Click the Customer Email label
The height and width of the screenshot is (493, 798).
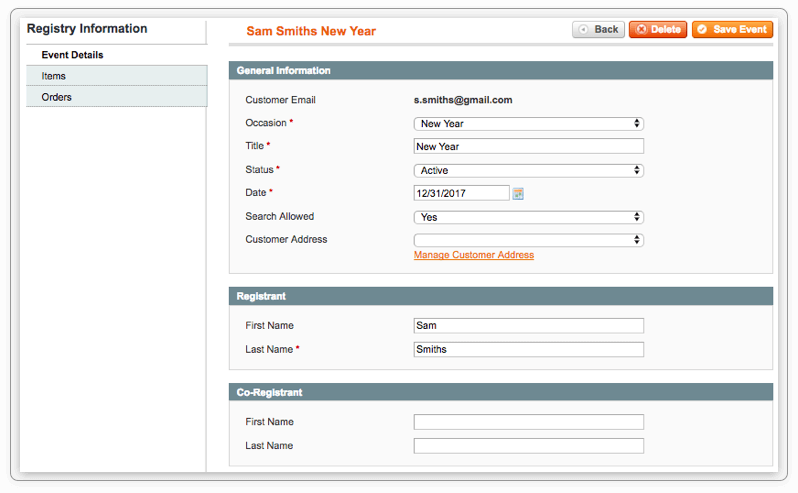[280, 100]
